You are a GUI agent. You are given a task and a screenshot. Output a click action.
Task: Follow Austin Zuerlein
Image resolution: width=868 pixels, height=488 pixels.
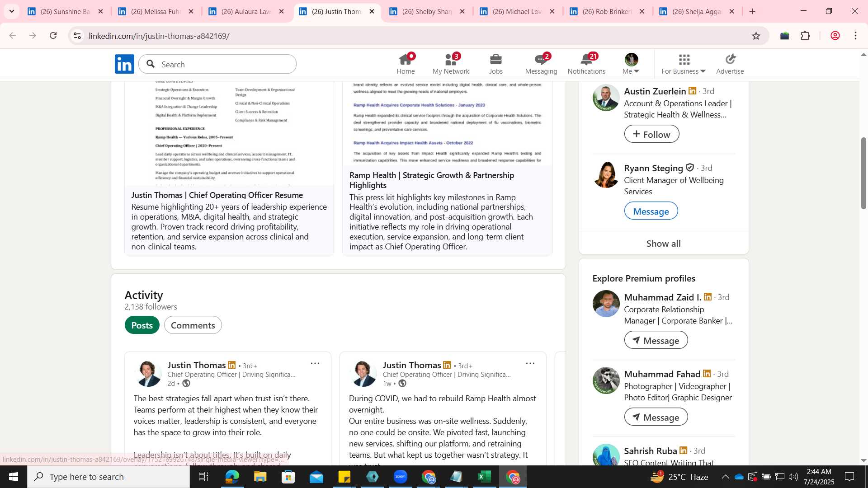[x=651, y=134]
